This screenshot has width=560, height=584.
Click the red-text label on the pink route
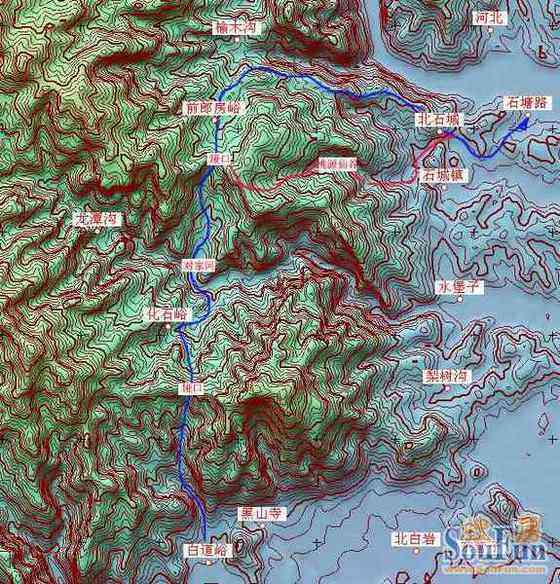click(x=337, y=164)
